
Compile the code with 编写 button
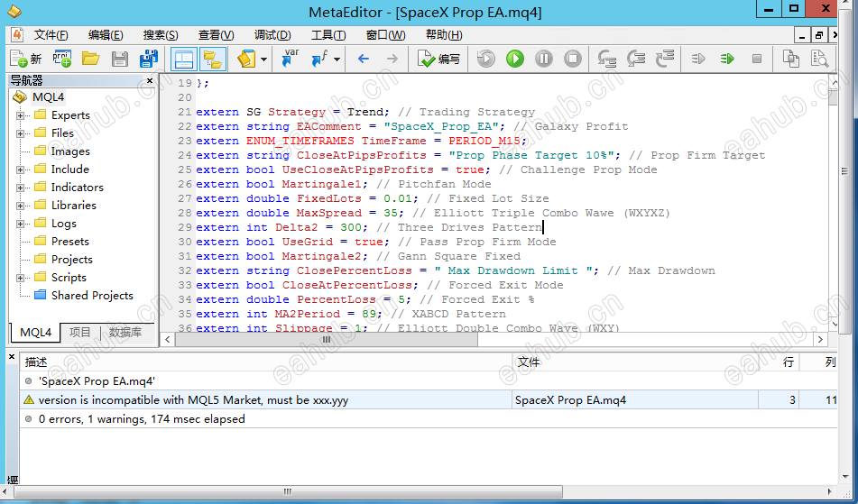[x=438, y=59]
